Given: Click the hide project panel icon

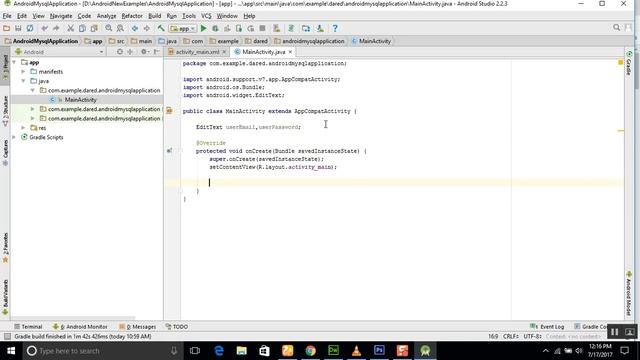Looking at the screenshot, I should tap(157, 52).
